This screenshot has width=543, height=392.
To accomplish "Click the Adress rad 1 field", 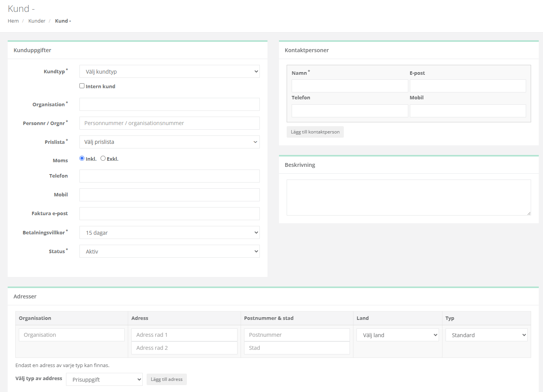I will point(184,335).
